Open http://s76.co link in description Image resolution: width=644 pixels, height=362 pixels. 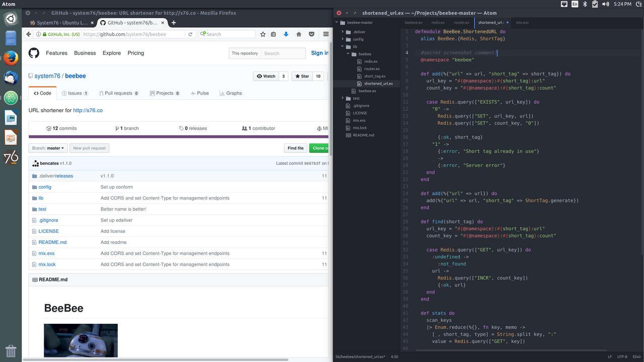pyautogui.click(x=88, y=111)
